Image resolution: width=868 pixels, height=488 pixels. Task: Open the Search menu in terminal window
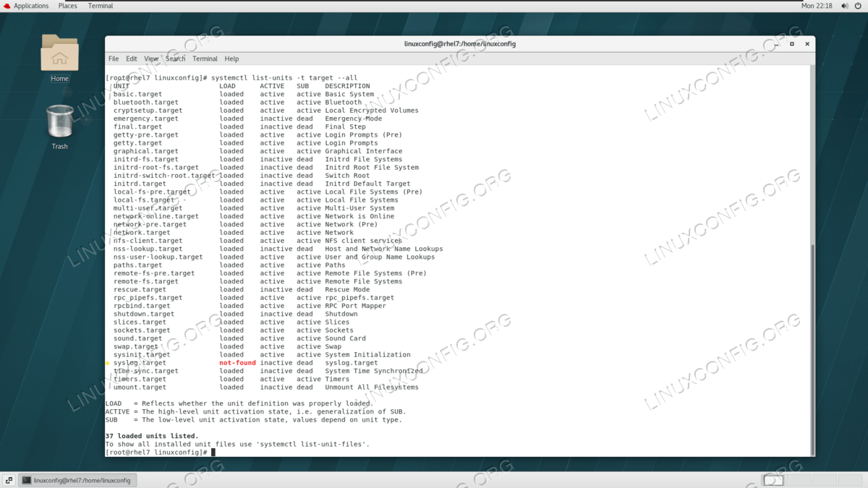175,59
